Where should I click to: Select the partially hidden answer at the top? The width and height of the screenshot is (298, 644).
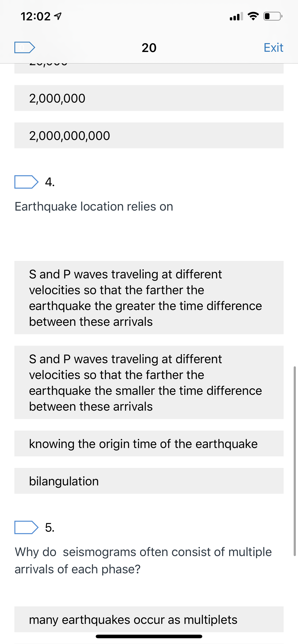pyautogui.click(x=149, y=68)
